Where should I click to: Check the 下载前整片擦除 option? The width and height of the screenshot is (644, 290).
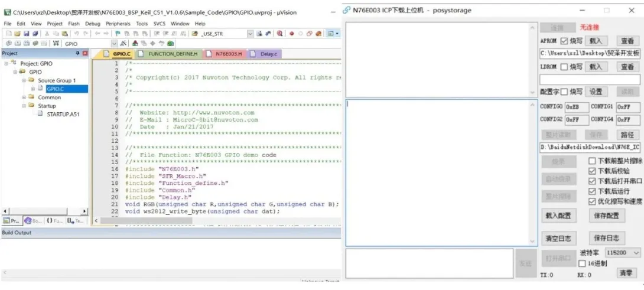coord(592,161)
